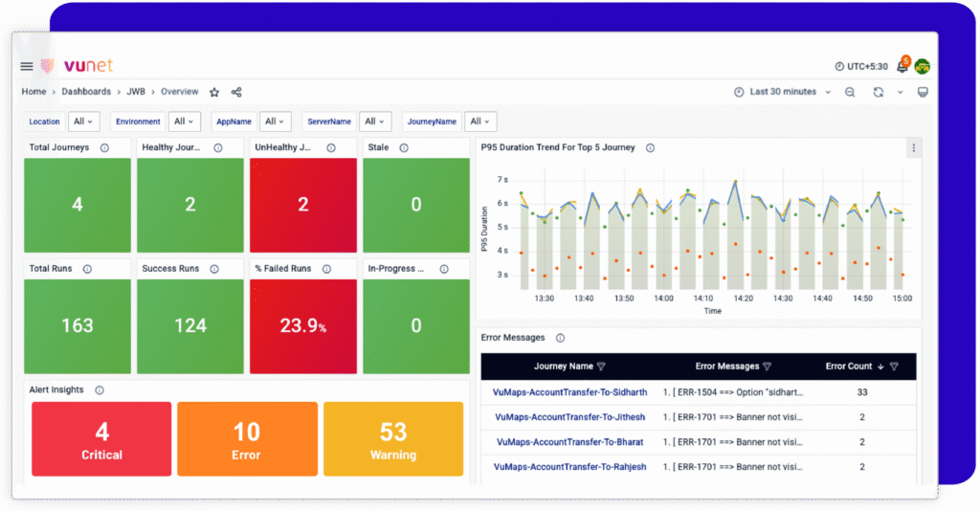Sort by Error Count column header

849,367
